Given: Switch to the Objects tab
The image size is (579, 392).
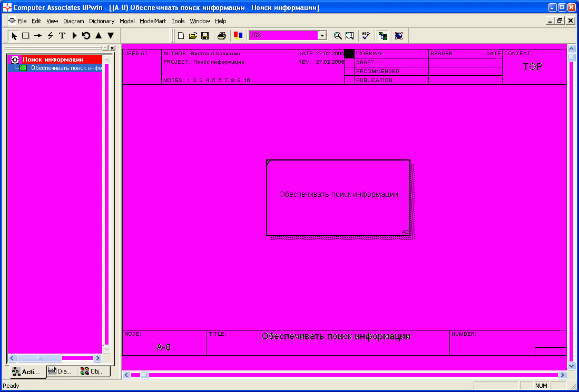Looking at the screenshot, I should (94, 371).
